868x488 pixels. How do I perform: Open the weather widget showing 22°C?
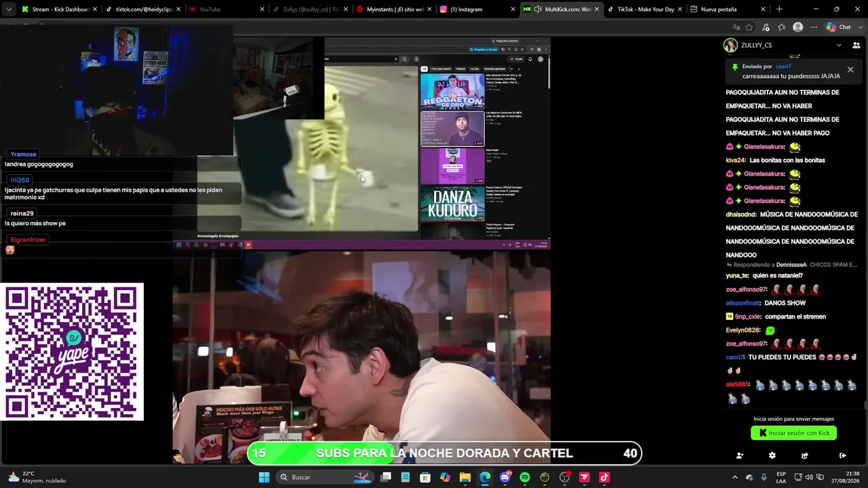[x=37, y=477]
